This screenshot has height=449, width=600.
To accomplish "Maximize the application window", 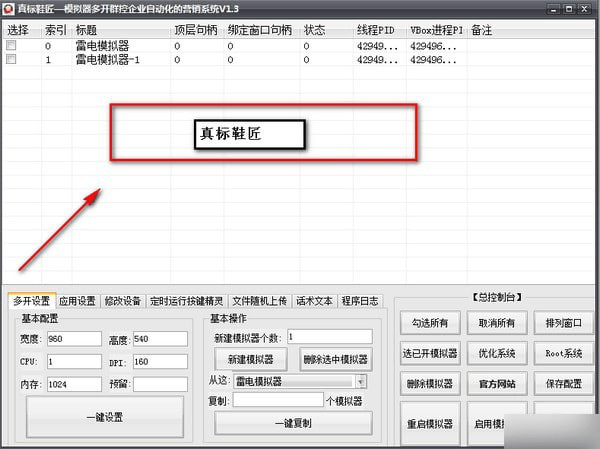I will click(x=569, y=9).
